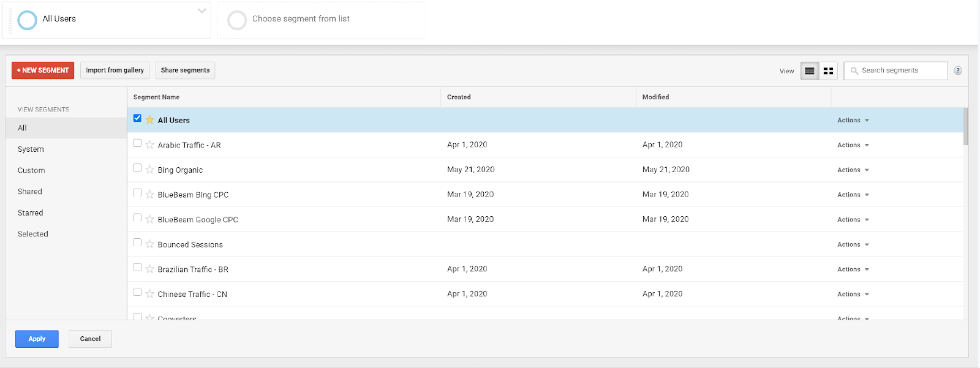Screen dimensions: 980x368
Task: Click the Apply button
Action: coord(37,339)
